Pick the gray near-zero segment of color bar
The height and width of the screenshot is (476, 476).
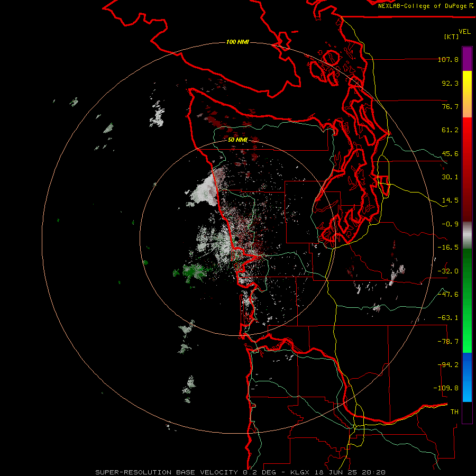pos(467,235)
